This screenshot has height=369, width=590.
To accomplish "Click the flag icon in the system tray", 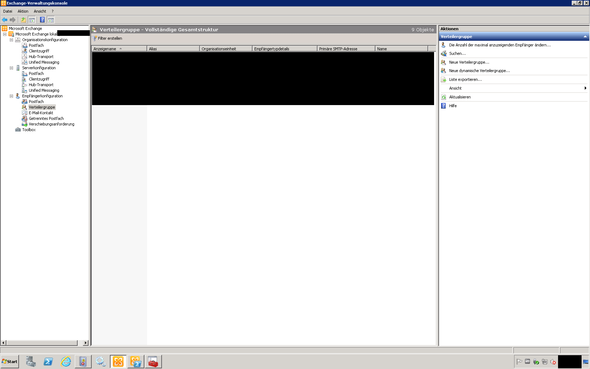I will click(x=519, y=362).
